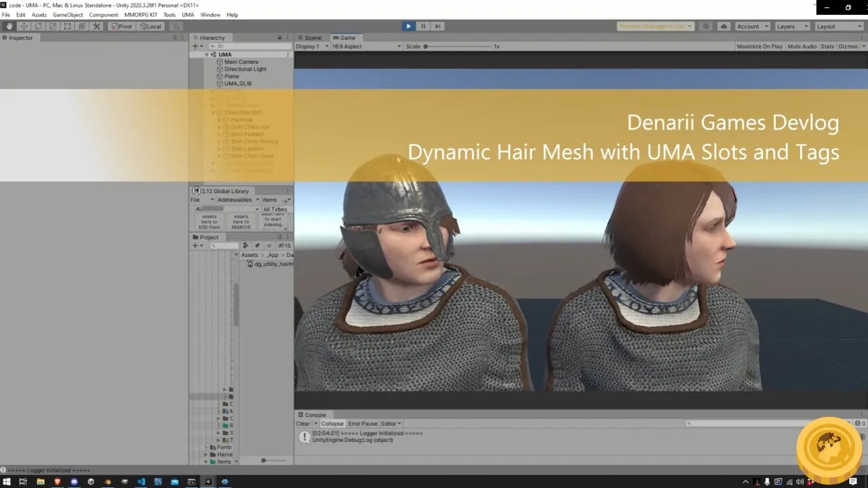Open the Layout dropdown
868x488 pixels.
tap(839, 26)
